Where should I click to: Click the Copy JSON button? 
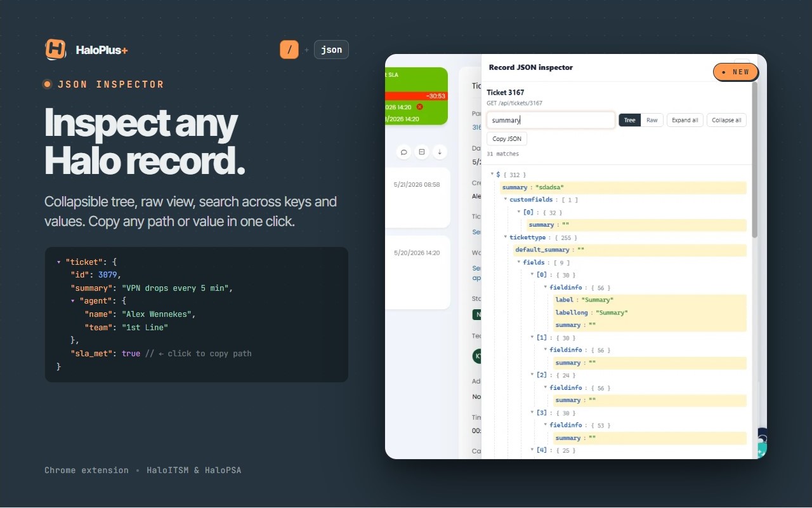point(507,138)
